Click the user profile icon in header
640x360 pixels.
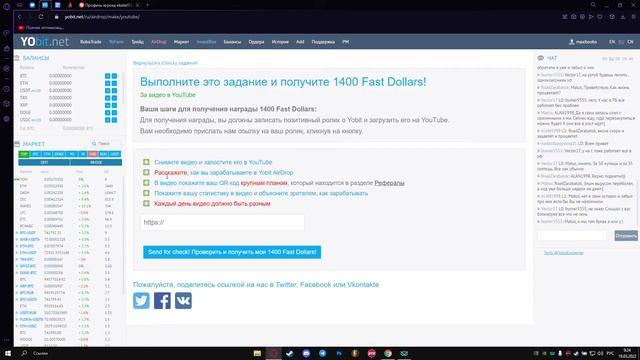[571, 42]
